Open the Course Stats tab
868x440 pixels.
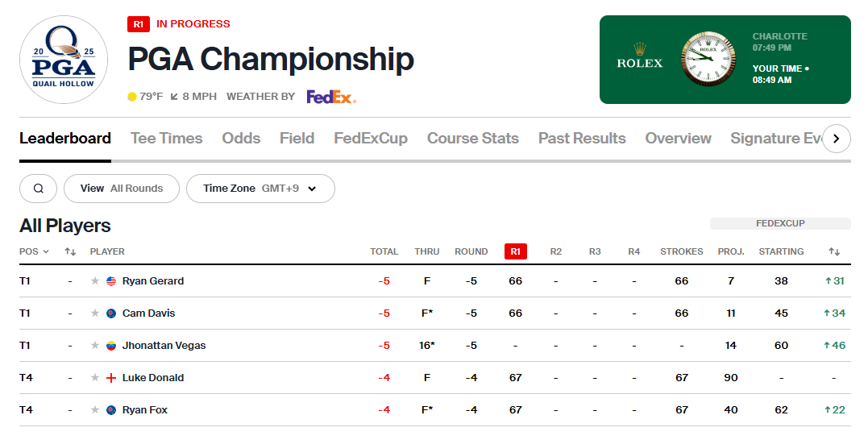click(473, 139)
